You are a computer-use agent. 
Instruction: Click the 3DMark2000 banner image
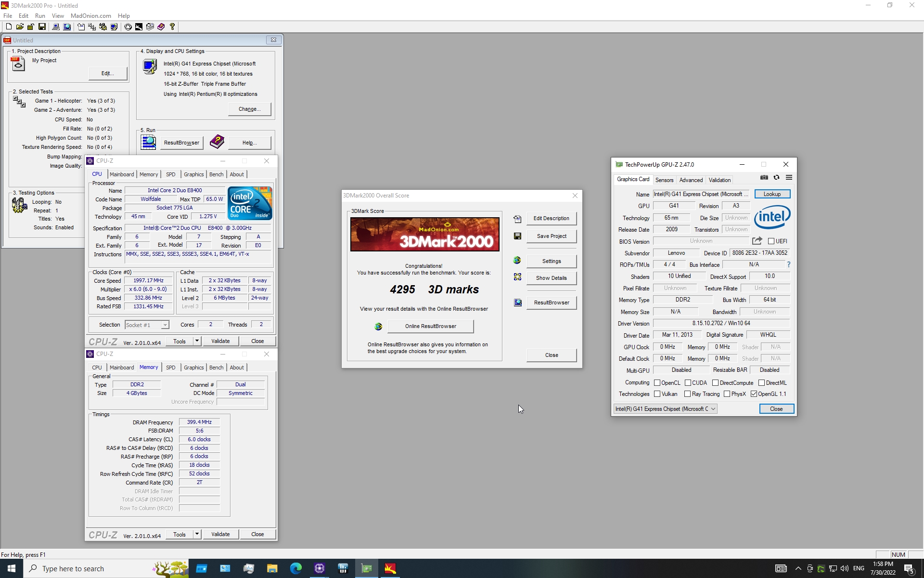424,234
